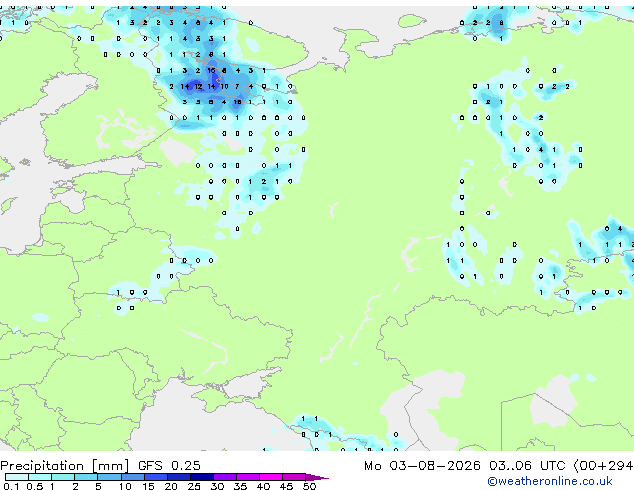Click the 0.5–1 mm legend swatch
The width and height of the screenshot is (634, 490).
click(40, 477)
